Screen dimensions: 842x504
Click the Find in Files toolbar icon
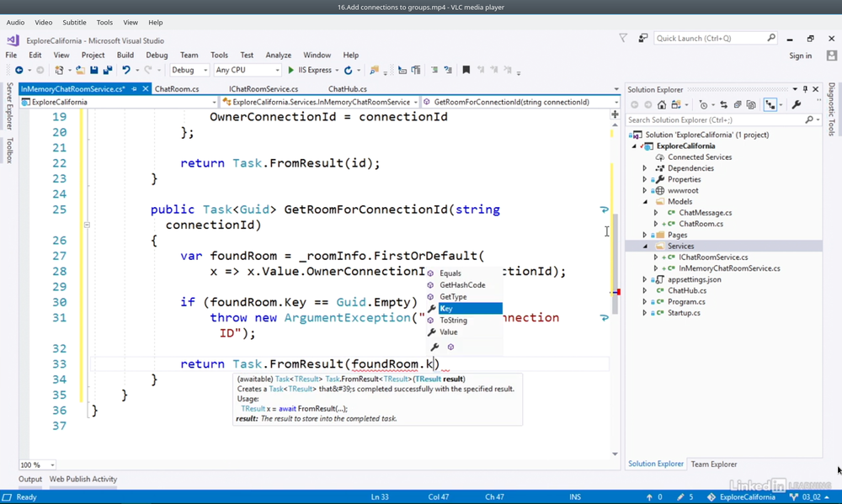coord(375,71)
